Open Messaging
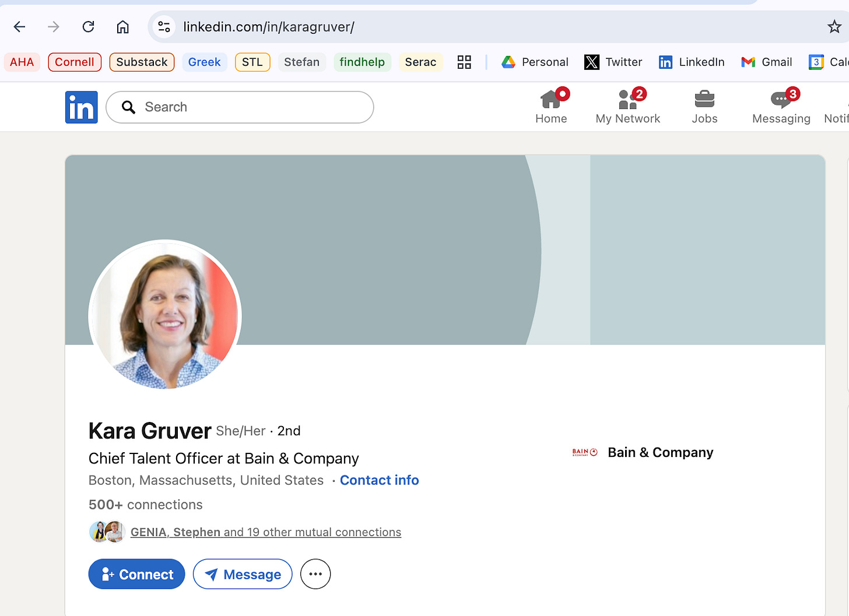The height and width of the screenshot is (616, 849). click(781, 107)
